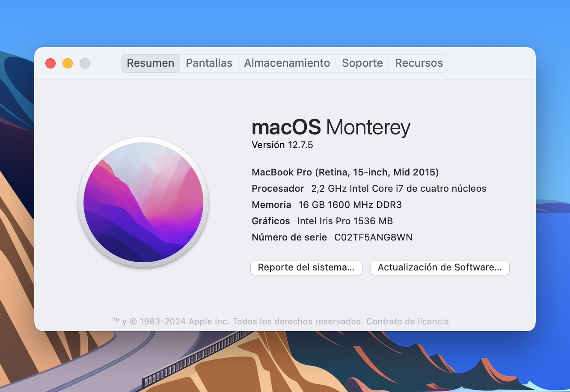Open Actualización de Software
This screenshot has height=392, width=570.
click(x=439, y=267)
